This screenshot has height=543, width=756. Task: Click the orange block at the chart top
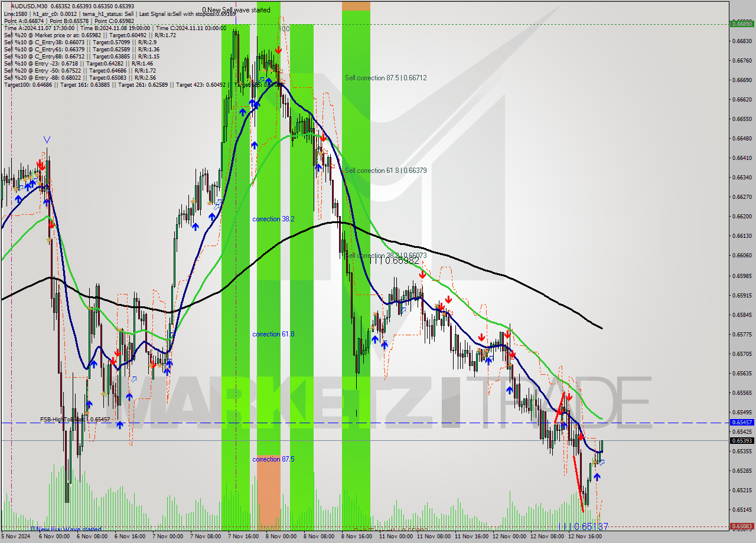click(356, 5)
